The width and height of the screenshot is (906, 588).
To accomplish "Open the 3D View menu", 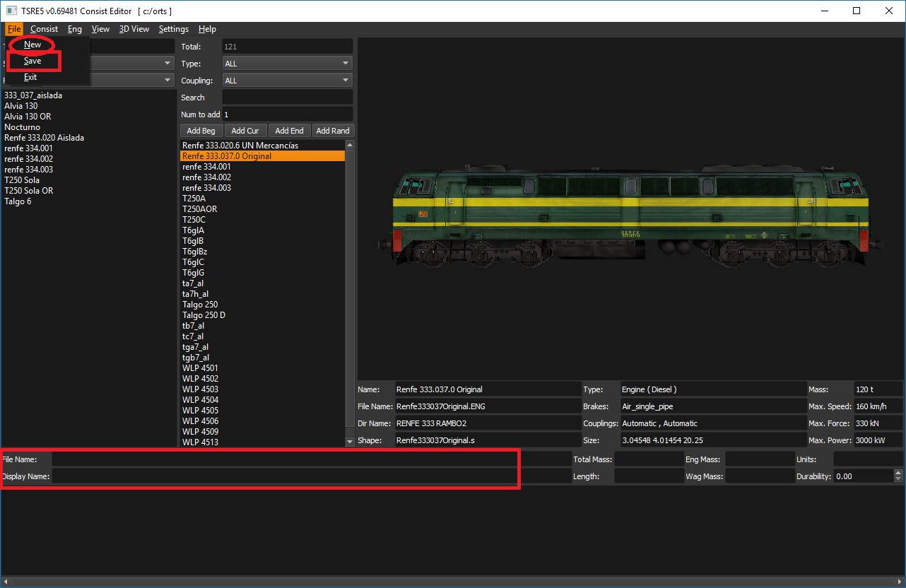I will point(134,29).
